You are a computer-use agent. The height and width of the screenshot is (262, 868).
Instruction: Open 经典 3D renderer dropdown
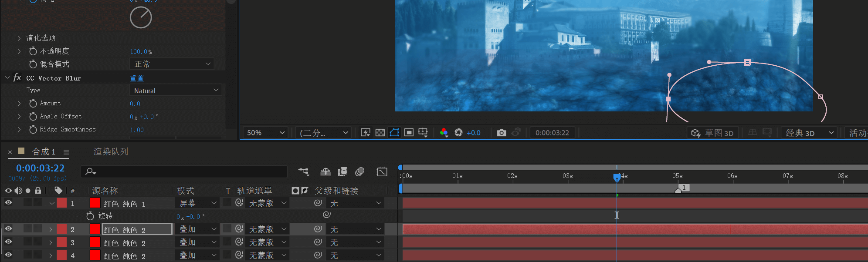(810, 133)
